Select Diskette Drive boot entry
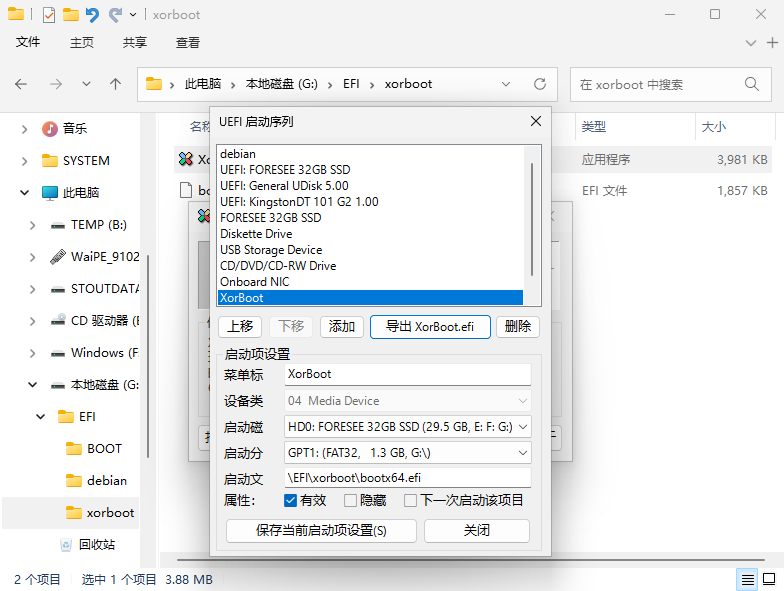This screenshot has height=591, width=784. (x=370, y=234)
